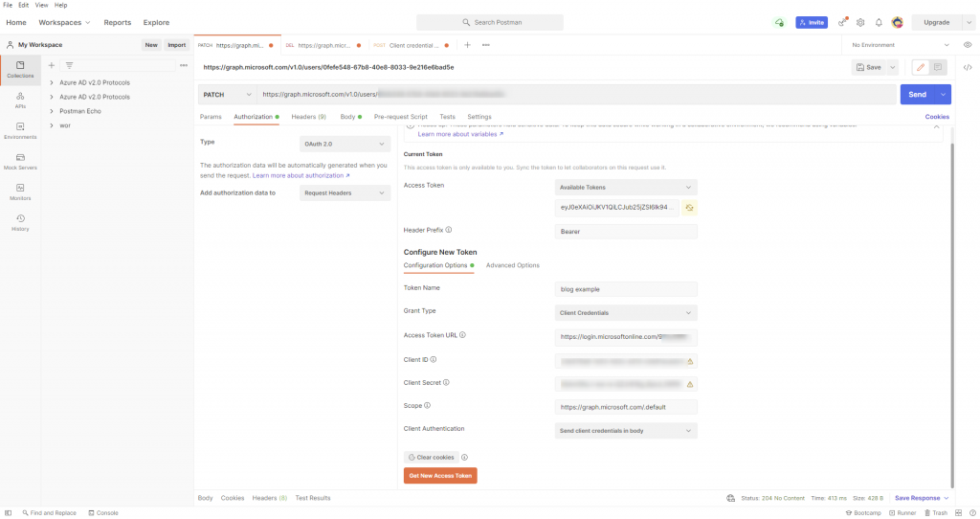Open the Save options dropdown arrow

click(x=893, y=68)
